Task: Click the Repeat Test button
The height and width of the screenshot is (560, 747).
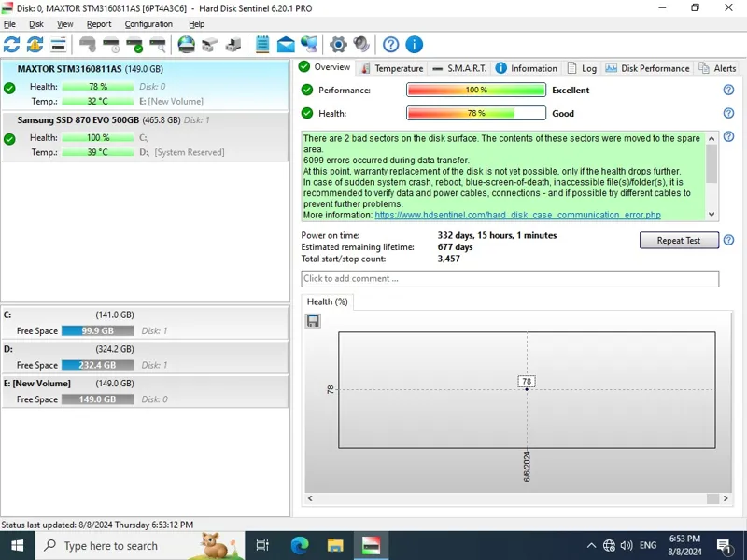Action: [x=679, y=241]
